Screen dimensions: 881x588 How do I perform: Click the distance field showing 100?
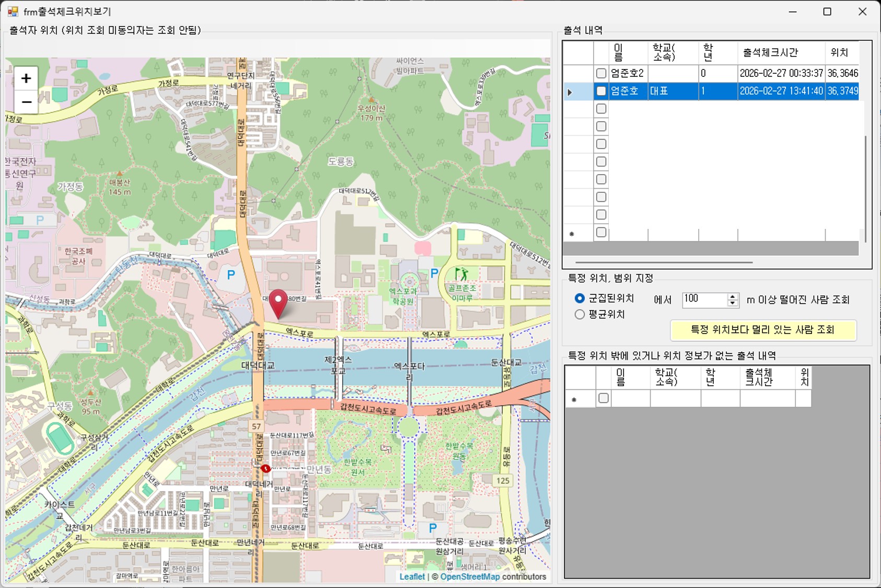tap(705, 299)
